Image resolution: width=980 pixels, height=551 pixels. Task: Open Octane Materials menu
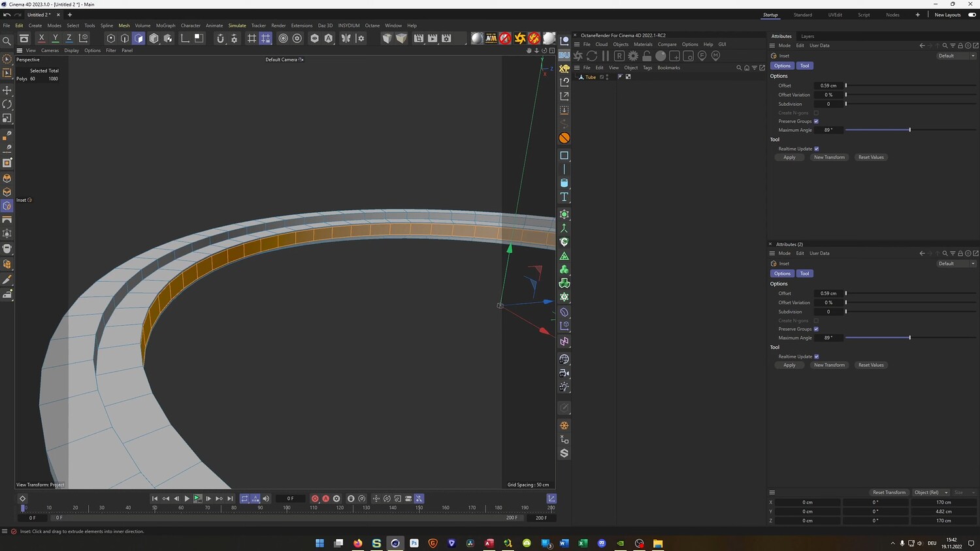[x=643, y=44]
